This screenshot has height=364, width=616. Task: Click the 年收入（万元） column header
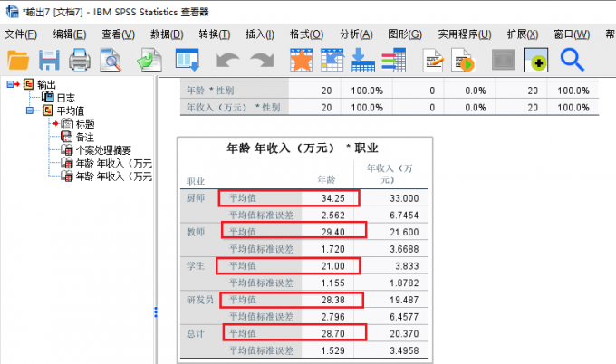[390, 174]
